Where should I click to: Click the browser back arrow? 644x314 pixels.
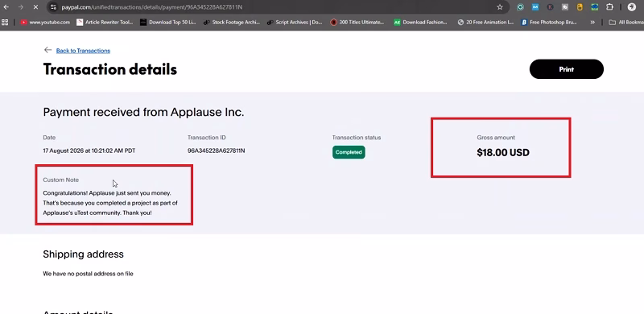(x=6, y=7)
